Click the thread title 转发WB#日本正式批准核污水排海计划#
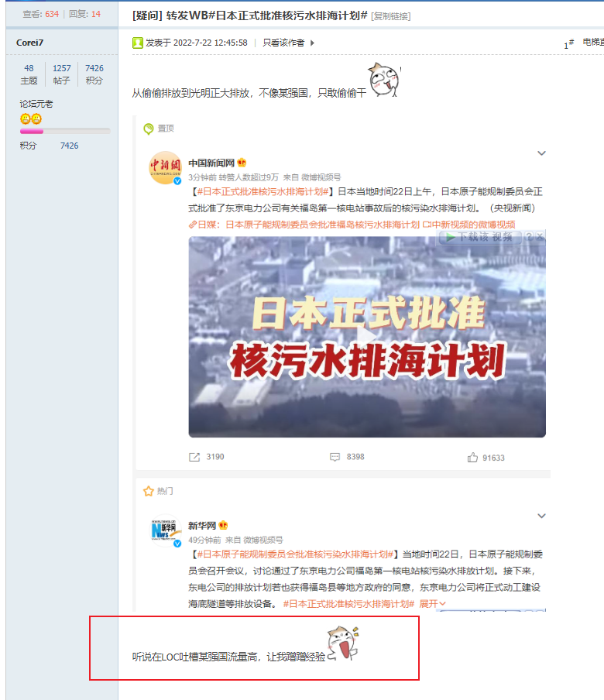 266,15
